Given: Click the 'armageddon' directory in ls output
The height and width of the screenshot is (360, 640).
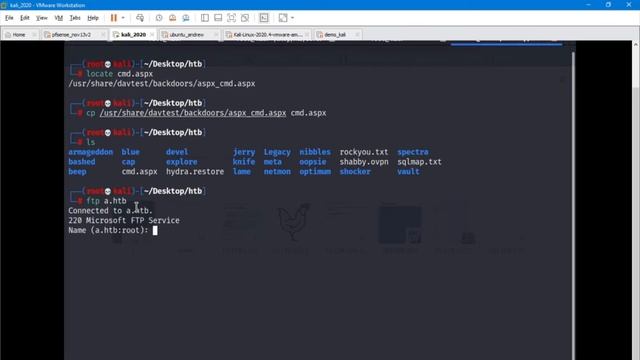Looking at the screenshot, I should tap(91, 152).
